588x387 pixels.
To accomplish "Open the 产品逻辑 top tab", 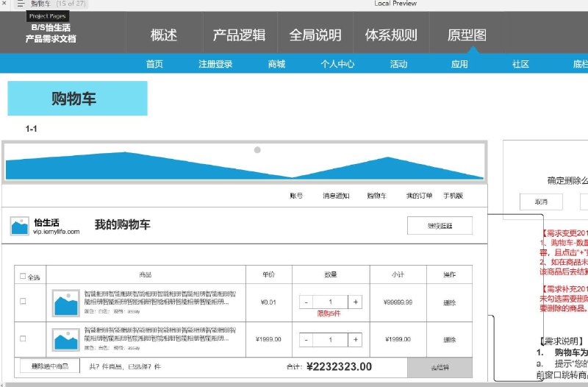I will [240, 35].
